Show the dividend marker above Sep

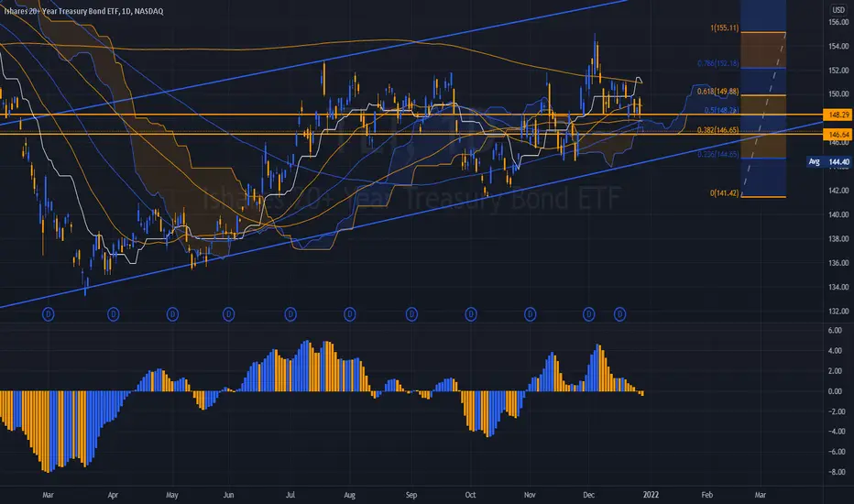411,313
